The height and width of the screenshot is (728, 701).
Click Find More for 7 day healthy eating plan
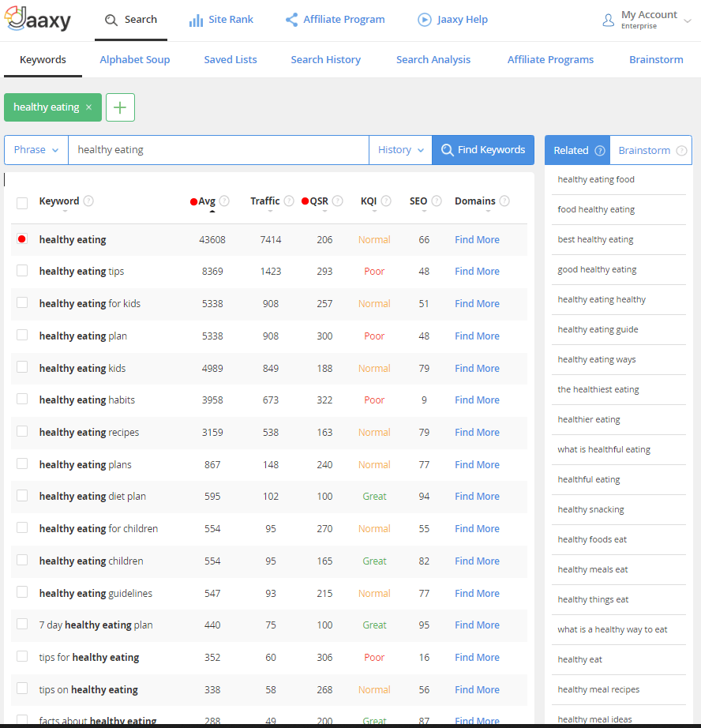click(477, 625)
